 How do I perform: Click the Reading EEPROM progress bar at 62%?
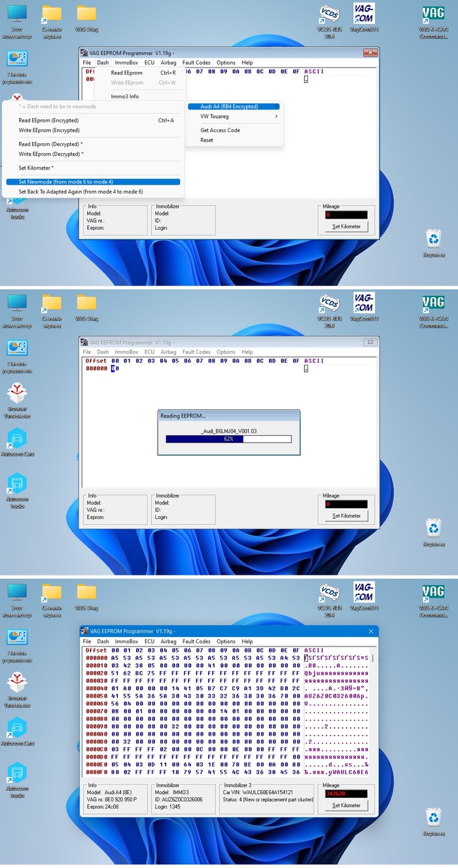pyautogui.click(x=228, y=439)
